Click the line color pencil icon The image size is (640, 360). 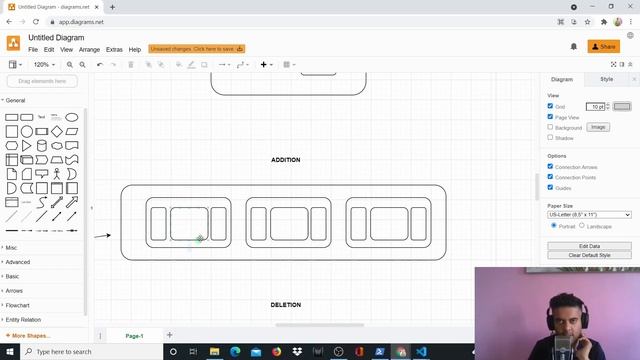coord(191,64)
